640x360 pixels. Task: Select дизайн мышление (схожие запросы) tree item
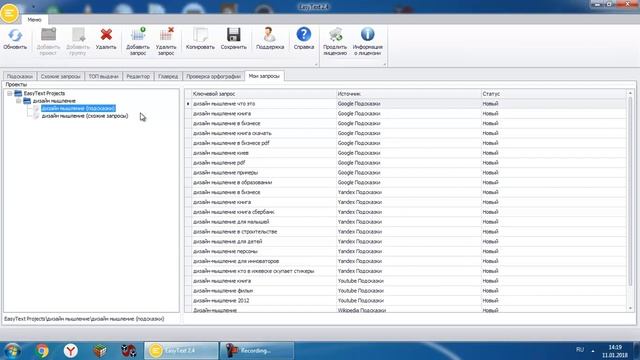click(x=85, y=116)
